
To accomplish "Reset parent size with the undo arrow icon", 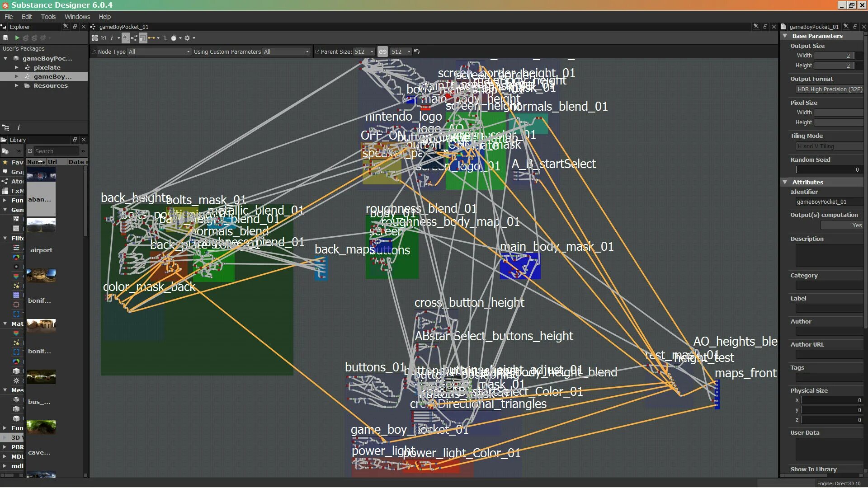I will pyautogui.click(x=417, y=52).
